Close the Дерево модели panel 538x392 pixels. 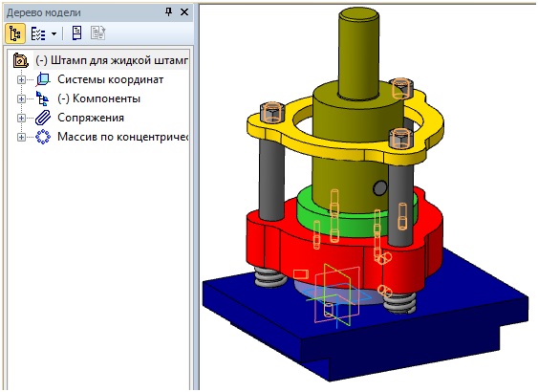tap(184, 12)
